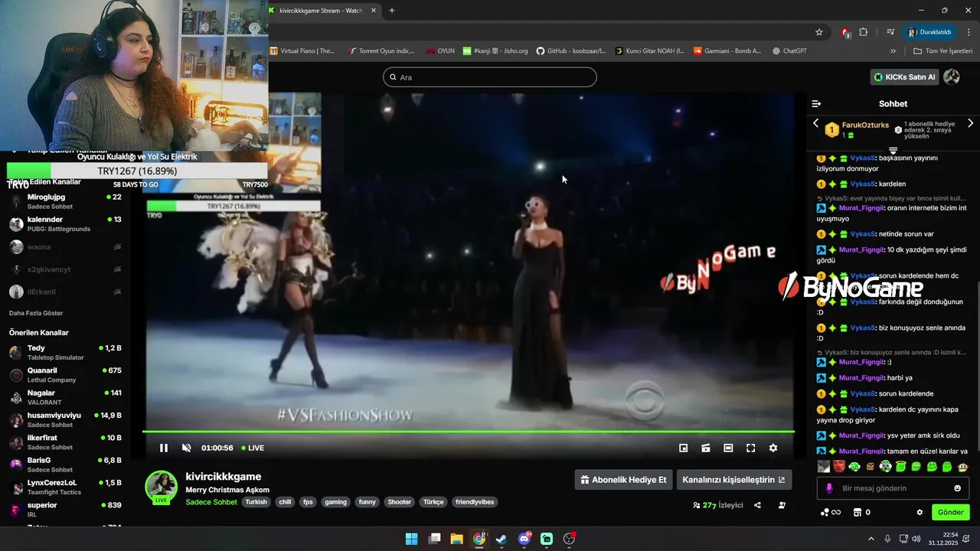Click the Ara search field
The width and height of the screenshot is (980, 551).
(x=490, y=77)
